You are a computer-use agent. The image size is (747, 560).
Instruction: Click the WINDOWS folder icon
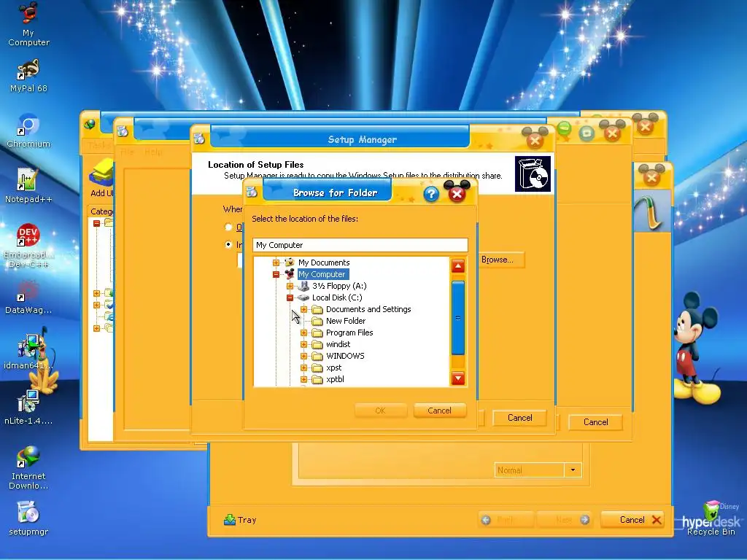[317, 356]
